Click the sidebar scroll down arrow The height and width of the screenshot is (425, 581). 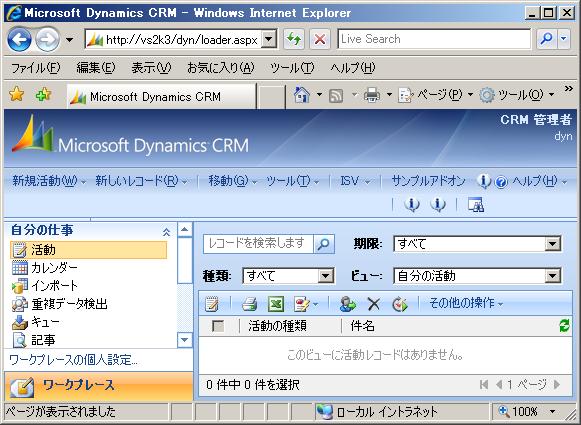tap(185, 340)
